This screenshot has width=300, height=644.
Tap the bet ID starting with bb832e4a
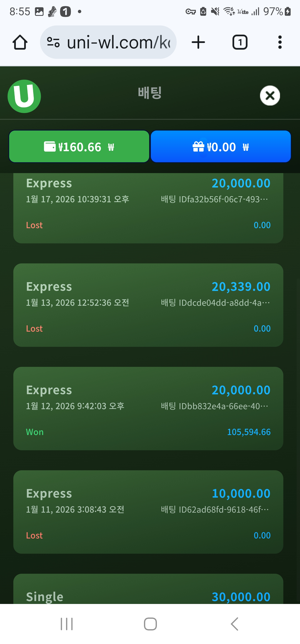[214, 406]
